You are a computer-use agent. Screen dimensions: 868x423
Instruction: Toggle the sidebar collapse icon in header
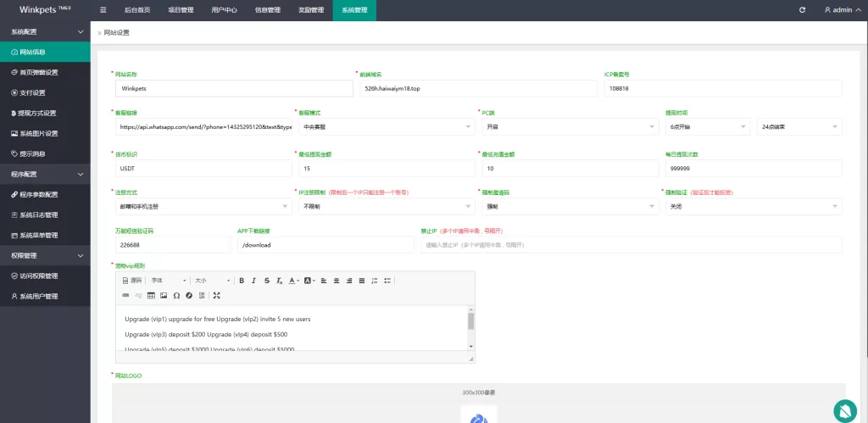(x=103, y=10)
